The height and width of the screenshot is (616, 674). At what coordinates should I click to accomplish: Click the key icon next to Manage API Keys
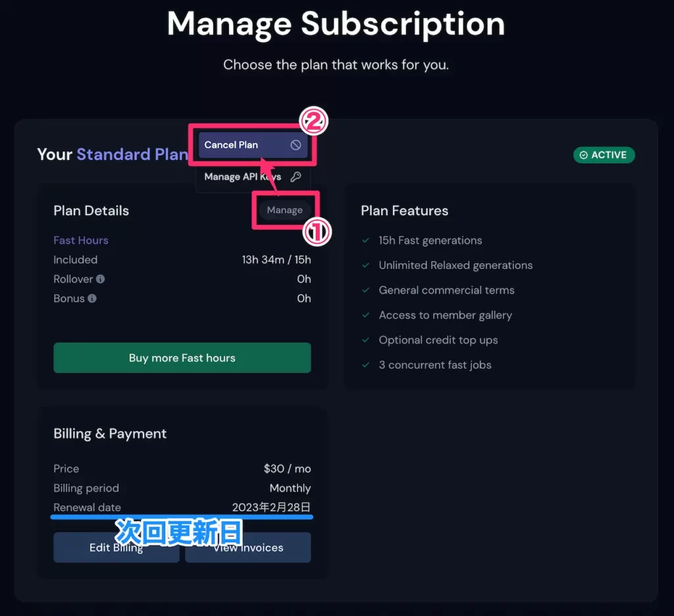(296, 176)
